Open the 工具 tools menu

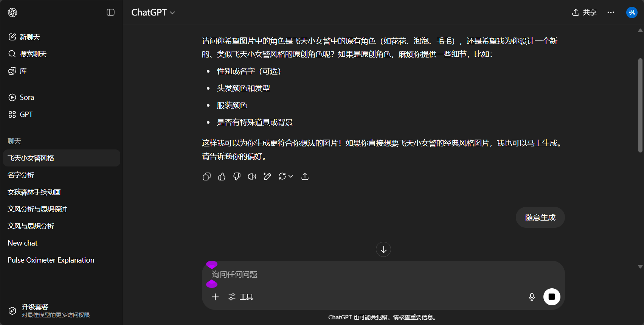241,297
